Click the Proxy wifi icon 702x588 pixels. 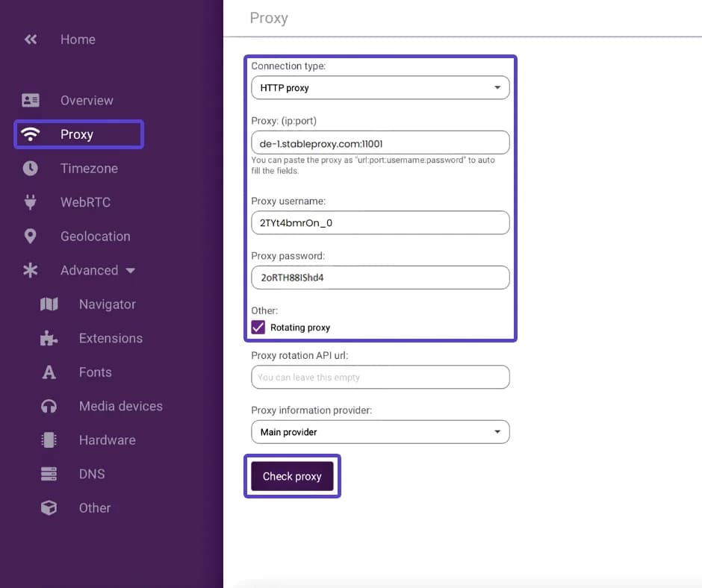click(x=31, y=134)
